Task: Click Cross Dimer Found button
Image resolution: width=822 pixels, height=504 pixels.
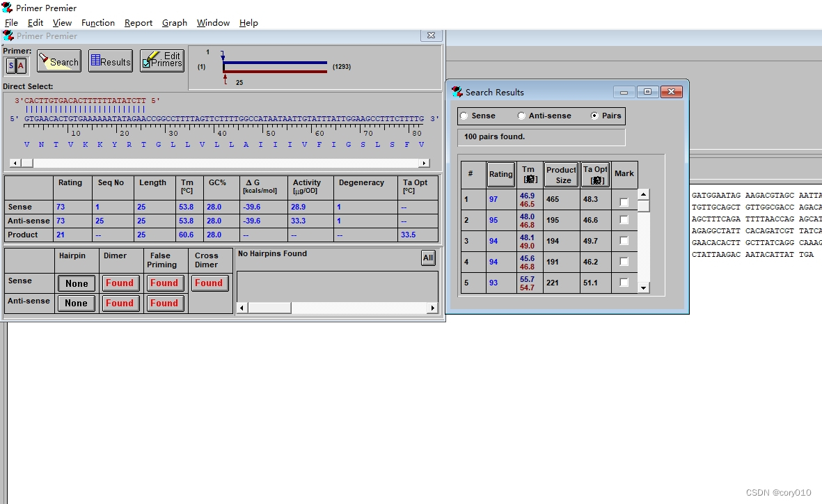Action: (210, 283)
